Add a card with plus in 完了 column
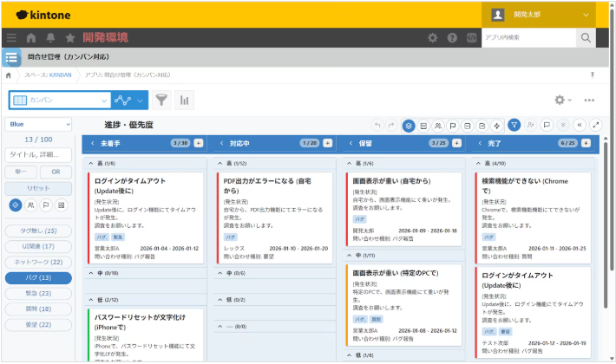616x364 pixels. click(x=586, y=143)
